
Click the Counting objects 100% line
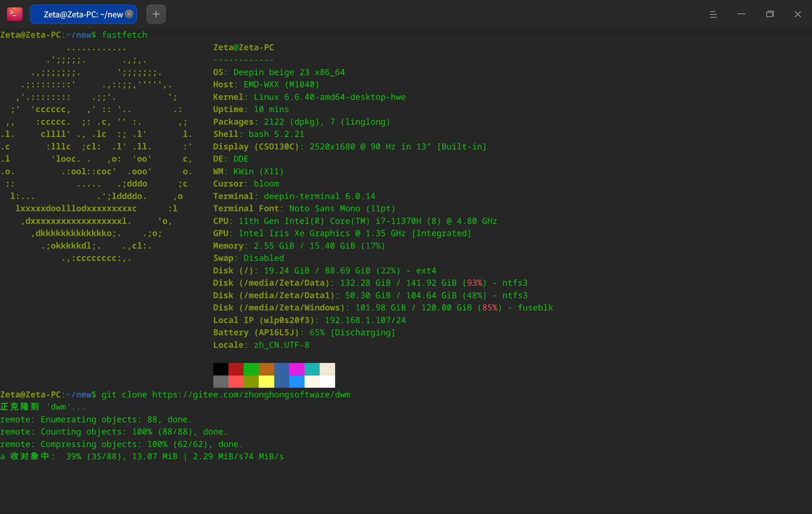pos(114,432)
